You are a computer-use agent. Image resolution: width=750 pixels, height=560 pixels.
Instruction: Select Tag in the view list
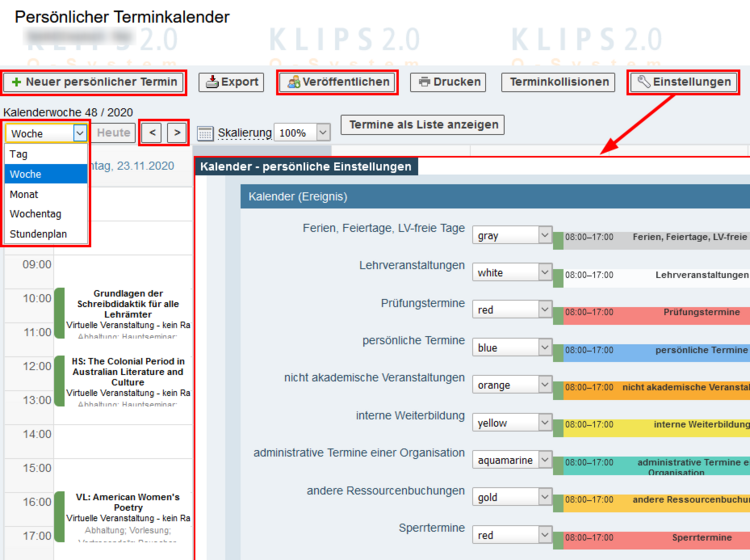[46, 154]
